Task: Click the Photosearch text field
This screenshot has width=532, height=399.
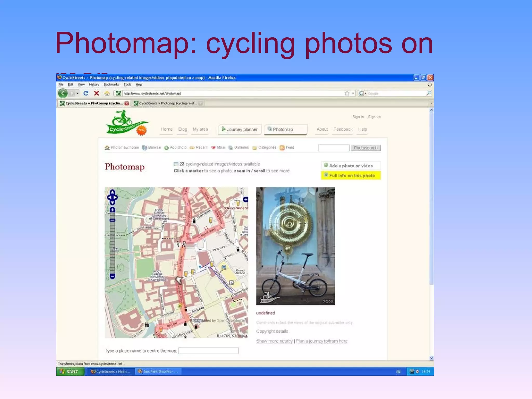Action: (334, 148)
